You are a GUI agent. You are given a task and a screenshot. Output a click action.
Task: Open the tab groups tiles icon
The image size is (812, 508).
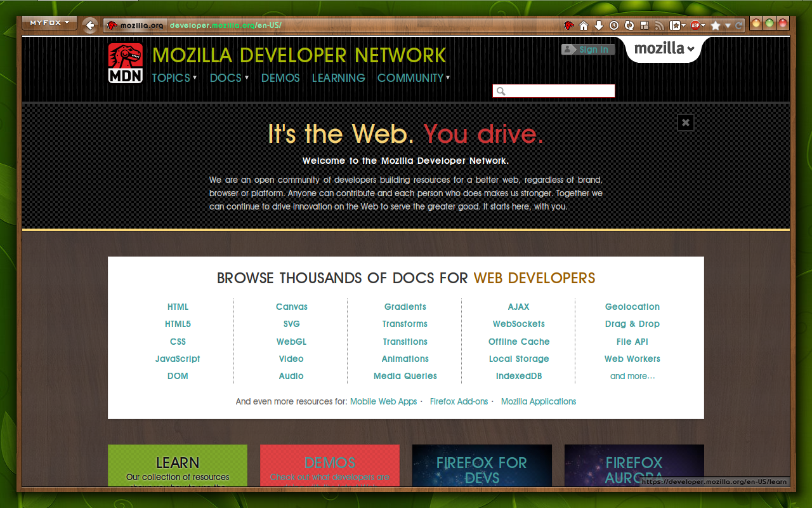(x=645, y=25)
